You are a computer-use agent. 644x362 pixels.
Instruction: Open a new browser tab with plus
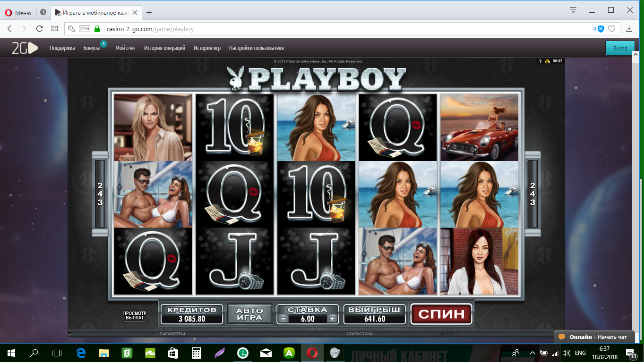[149, 12]
